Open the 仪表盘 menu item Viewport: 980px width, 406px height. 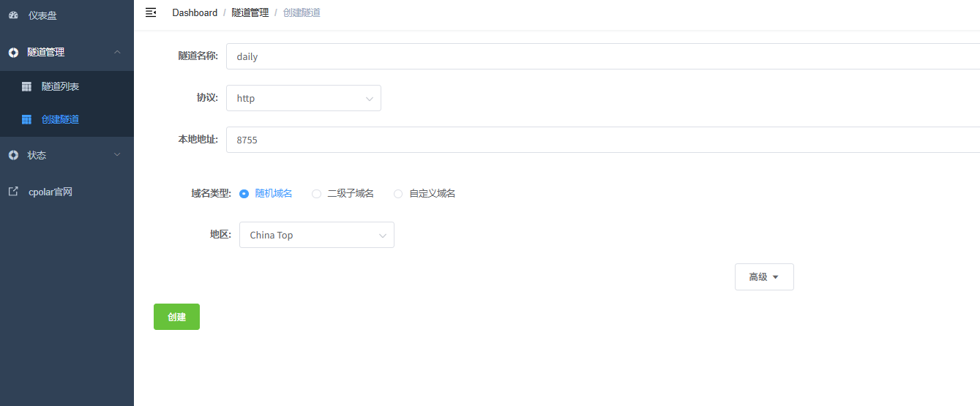point(67,15)
